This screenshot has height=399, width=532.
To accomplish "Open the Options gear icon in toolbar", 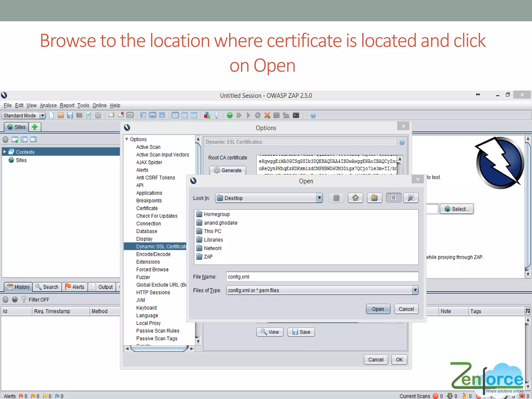I will click(98, 115).
